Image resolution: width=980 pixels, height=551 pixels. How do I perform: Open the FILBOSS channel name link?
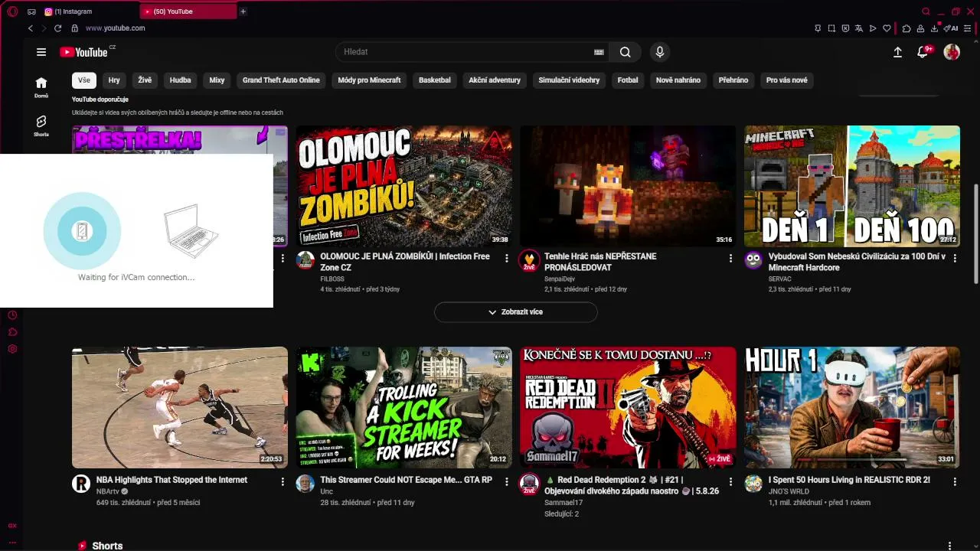click(332, 279)
